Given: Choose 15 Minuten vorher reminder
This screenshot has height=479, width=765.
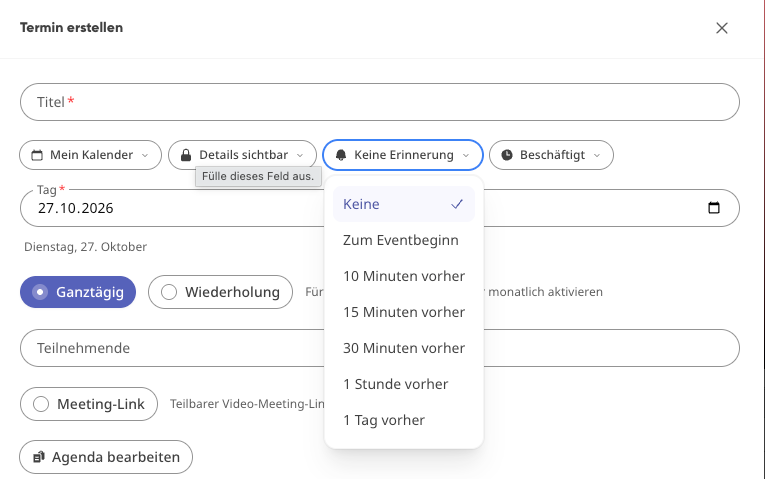Looking at the screenshot, I should (403, 312).
